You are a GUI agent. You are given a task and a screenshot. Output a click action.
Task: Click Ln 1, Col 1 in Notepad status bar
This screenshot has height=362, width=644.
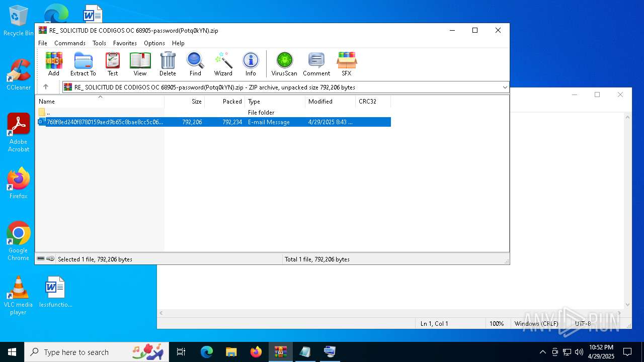pyautogui.click(x=434, y=324)
